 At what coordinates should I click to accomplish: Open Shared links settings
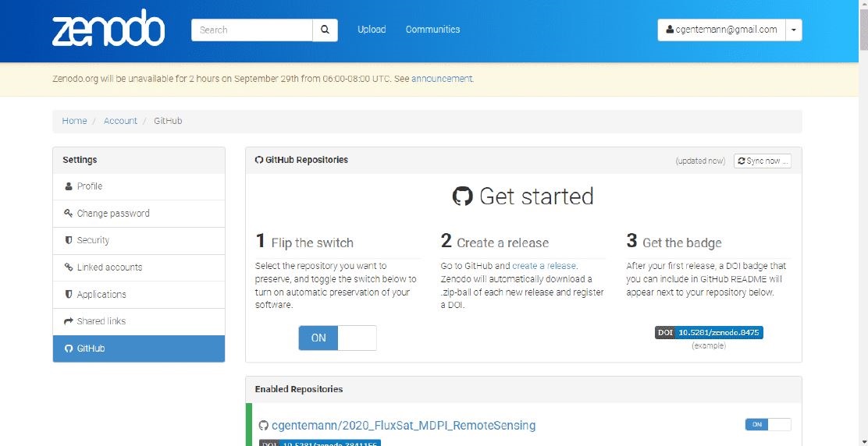point(139,322)
